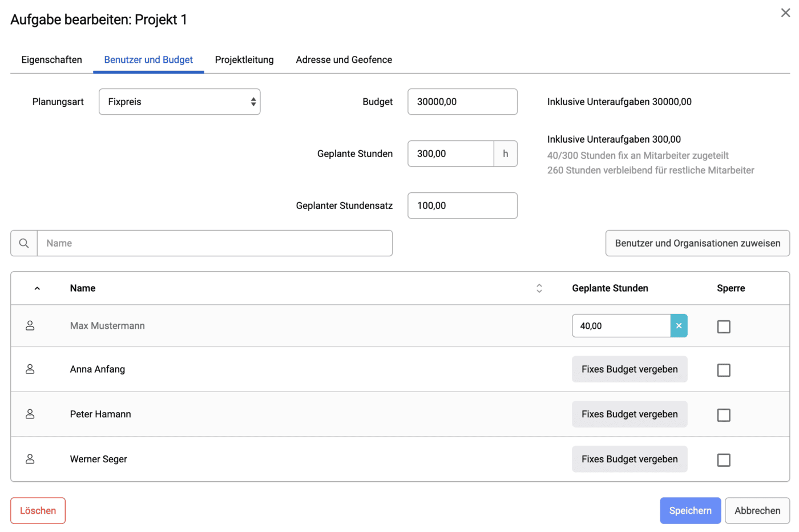799x532 pixels.
Task: Save changes with Speichern
Action: (691, 510)
